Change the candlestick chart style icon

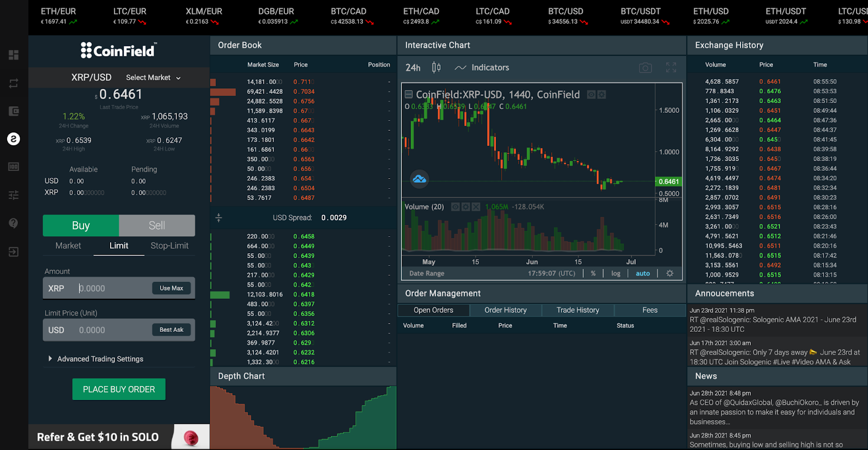coord(436,67)
